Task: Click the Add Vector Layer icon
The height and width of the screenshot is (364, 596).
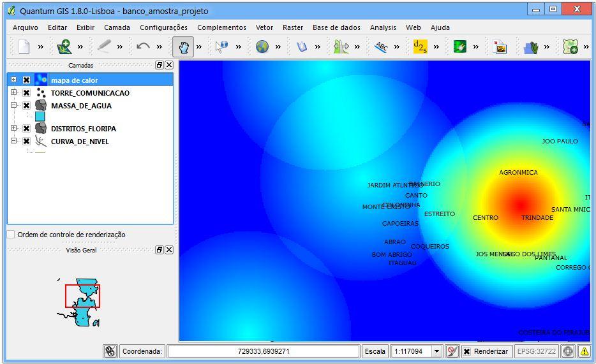Action: 64,47
